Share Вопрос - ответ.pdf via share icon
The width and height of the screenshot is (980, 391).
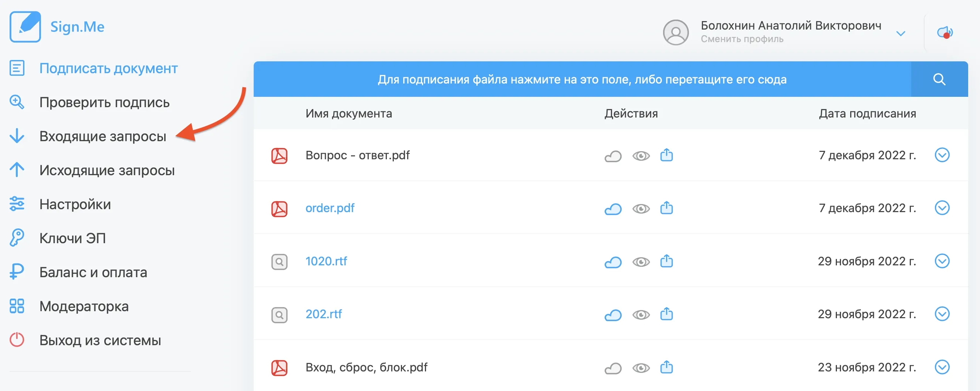(666, 155)
